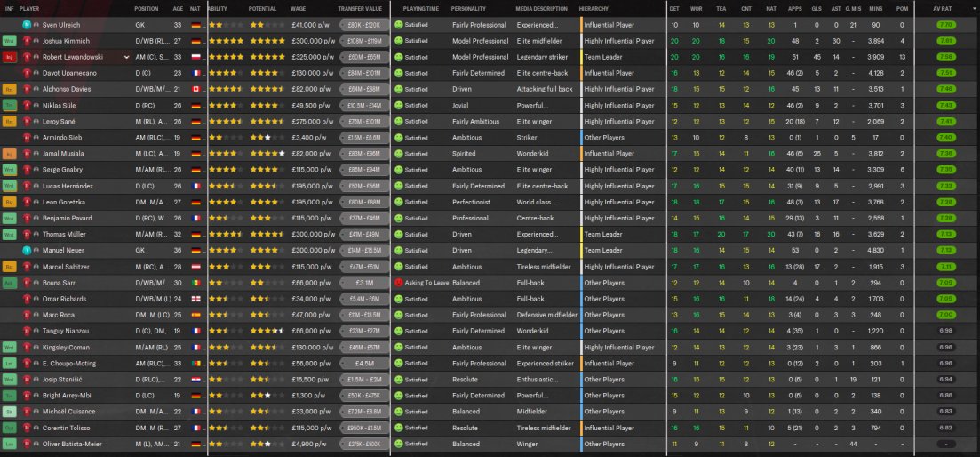980x457 pixels.
Task: Sort by the HIERARCHY column header
Action: click(594, 9)
